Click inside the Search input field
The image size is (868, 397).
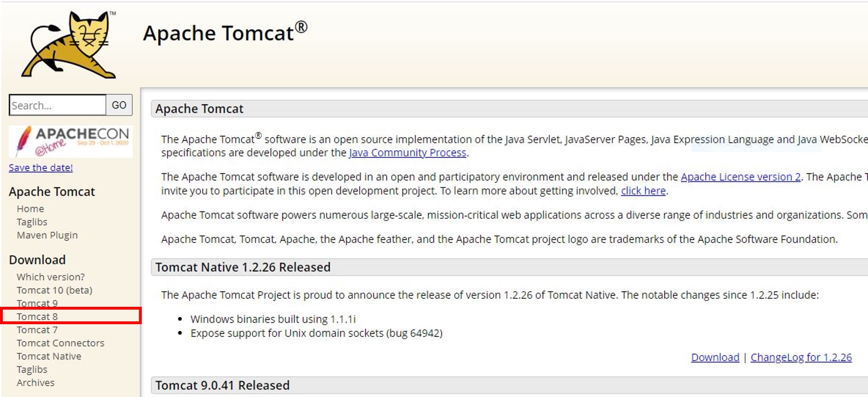[56, 105]
